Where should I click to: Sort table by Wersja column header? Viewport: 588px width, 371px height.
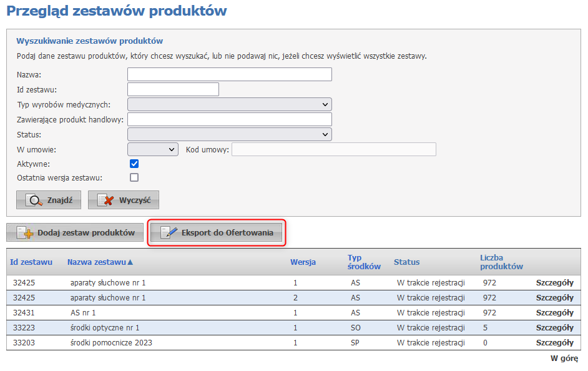[x=303, y=262]
